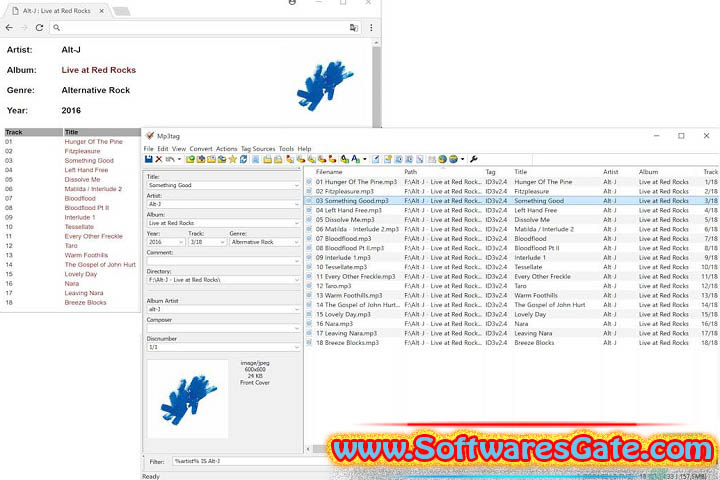Open the Actions dropdown arrow in toolbar

click(365, 159)
